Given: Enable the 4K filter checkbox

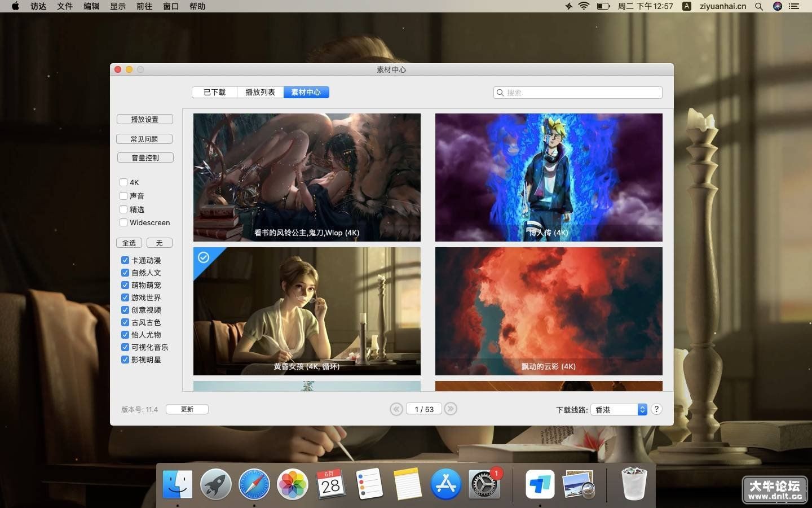Looking at the screenshot, I should click(123, 182).
